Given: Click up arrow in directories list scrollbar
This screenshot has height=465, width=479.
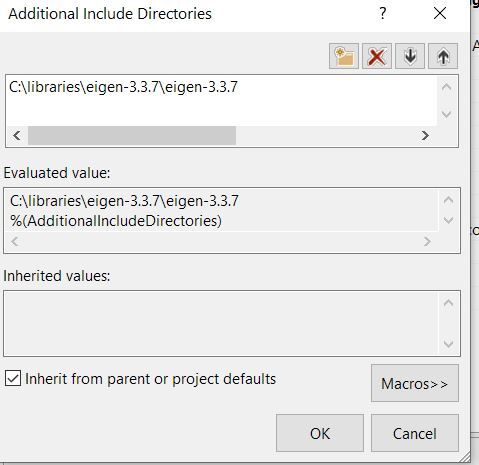Looking at the screenshot, I should (x=446, y=87).
